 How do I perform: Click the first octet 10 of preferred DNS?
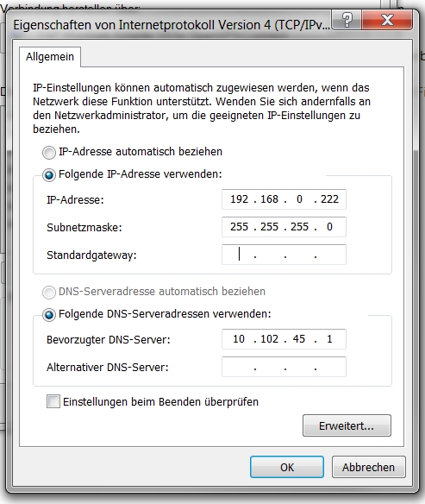pyautogui.click(x=239, y=339)
